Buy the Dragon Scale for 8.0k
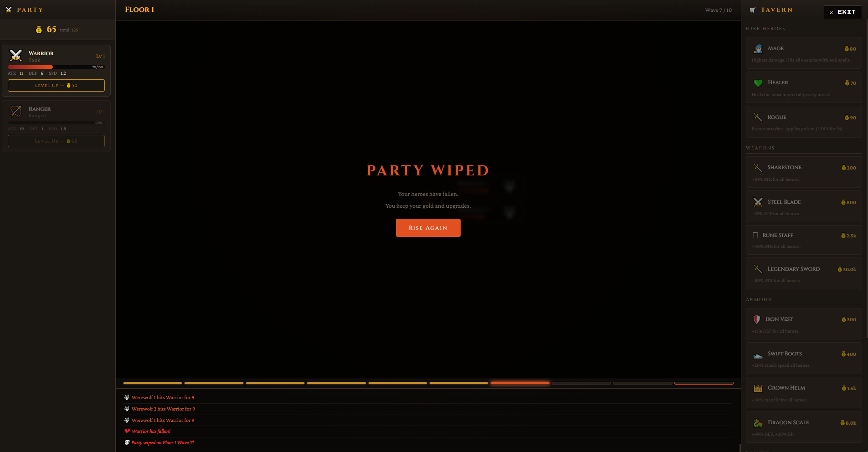868x452 pixels. click(804, 427)
